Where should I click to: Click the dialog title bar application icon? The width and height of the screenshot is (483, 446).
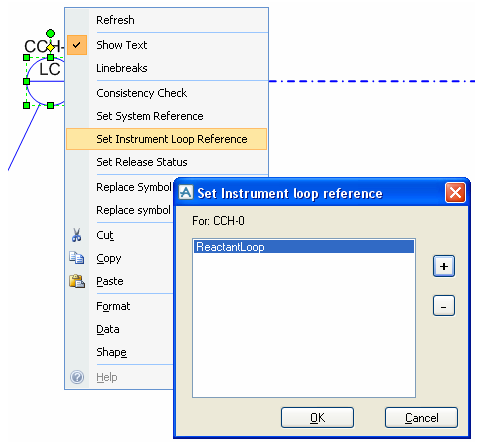[186, 192]
